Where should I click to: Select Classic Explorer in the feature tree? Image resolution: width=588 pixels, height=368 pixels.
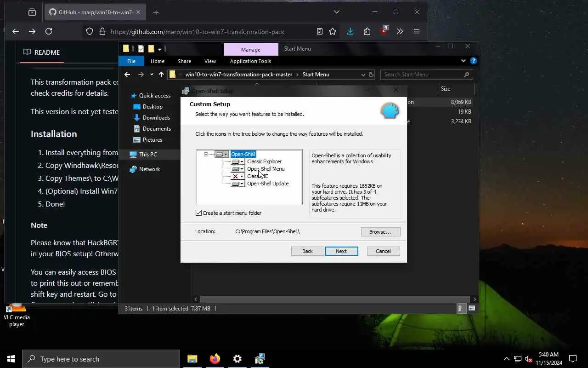click(x=264, y=161)
